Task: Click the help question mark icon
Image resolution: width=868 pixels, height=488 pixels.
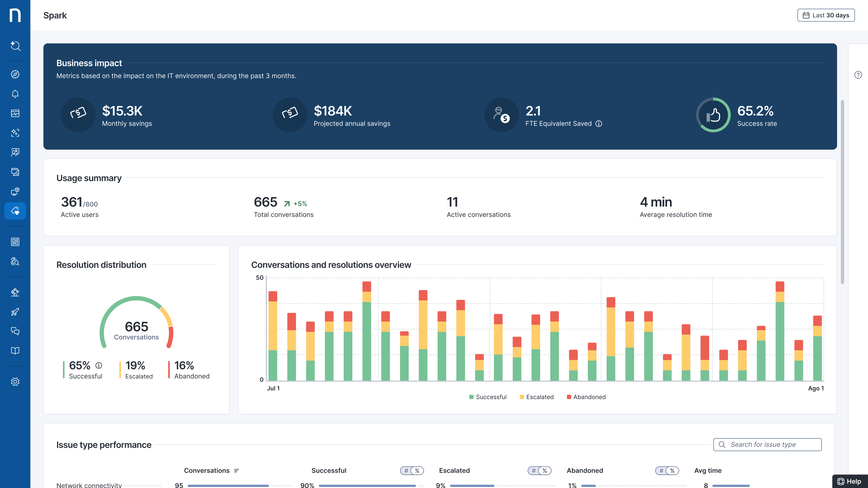Action: pyautogui.click(x=858, y=75)
